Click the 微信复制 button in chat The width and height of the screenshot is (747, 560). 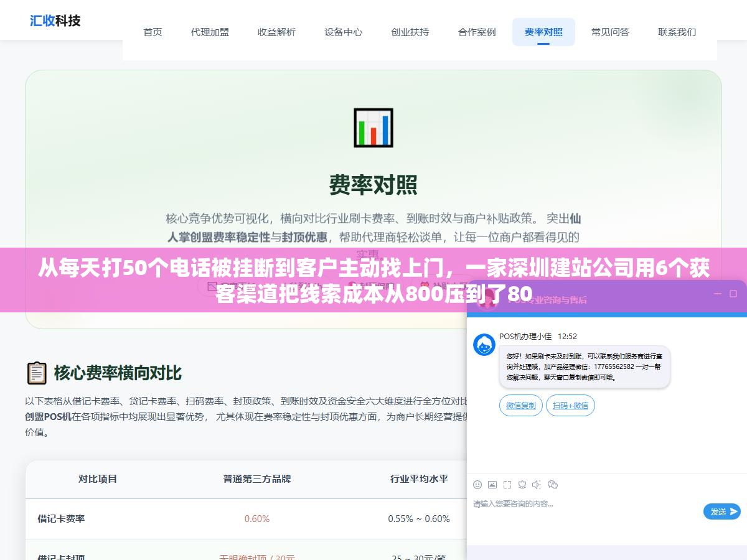(520, 406)
